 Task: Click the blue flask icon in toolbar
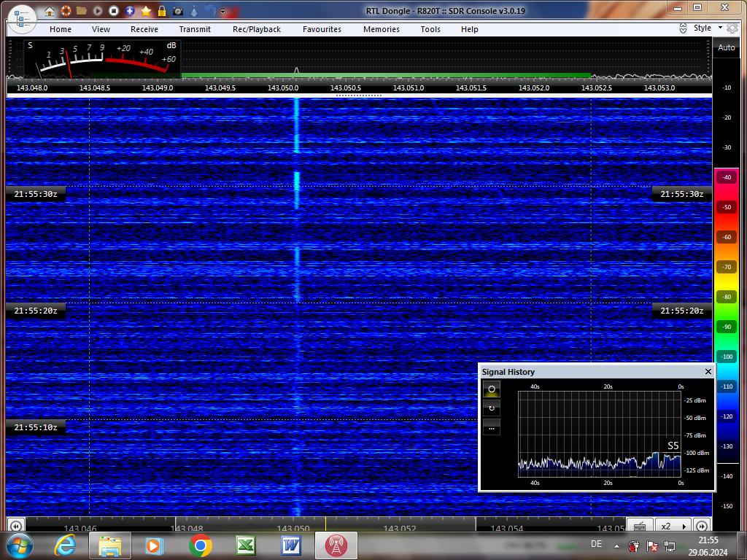point(194,11)
